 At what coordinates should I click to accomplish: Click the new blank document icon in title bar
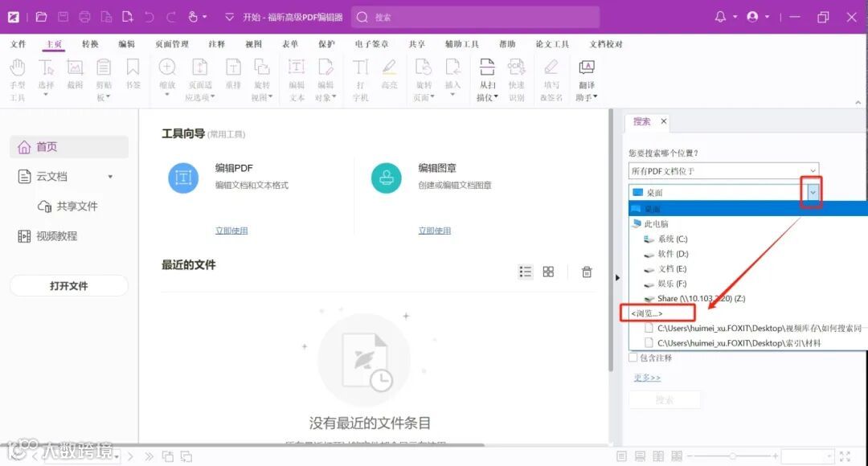click(127, 17)
